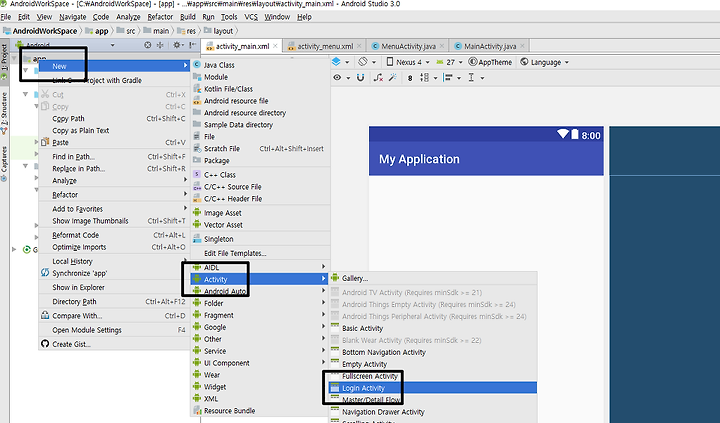
Task: Choose Find in Path... context item
Action: 114,157
